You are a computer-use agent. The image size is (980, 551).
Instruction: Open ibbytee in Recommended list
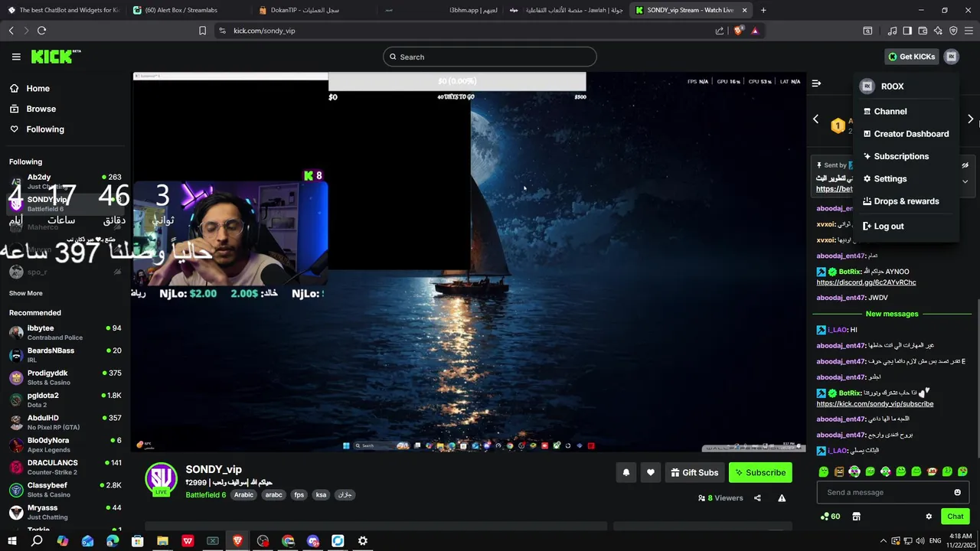(x=65, y=332)
